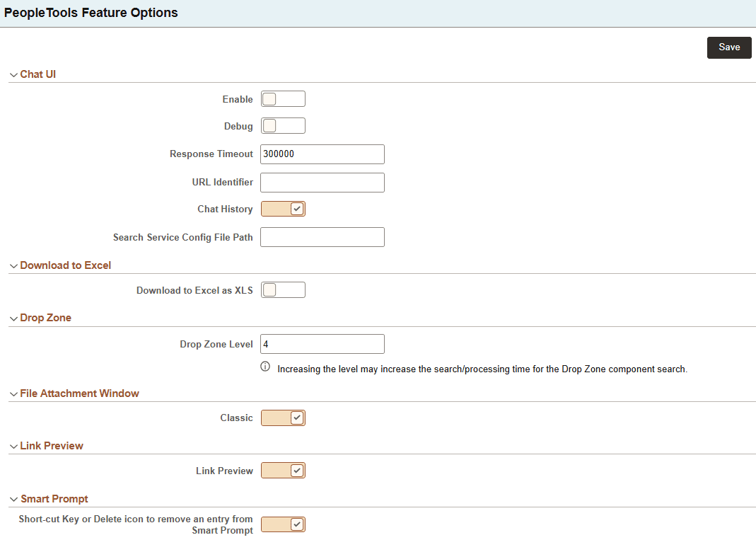Click the Drop Zone level warning text
Screen dimensions: 756x552
click(x=482, y=369)
